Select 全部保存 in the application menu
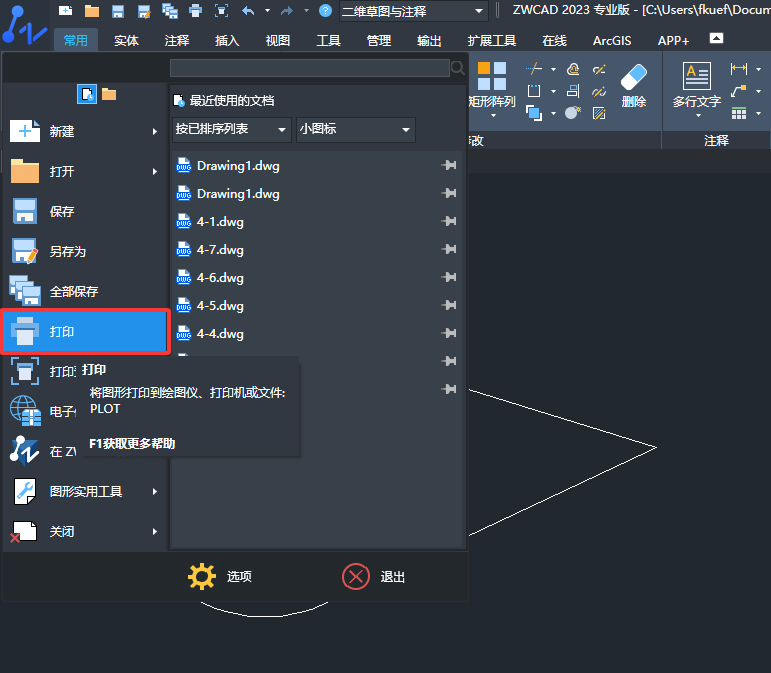The image size is (771, 673). 85,291
